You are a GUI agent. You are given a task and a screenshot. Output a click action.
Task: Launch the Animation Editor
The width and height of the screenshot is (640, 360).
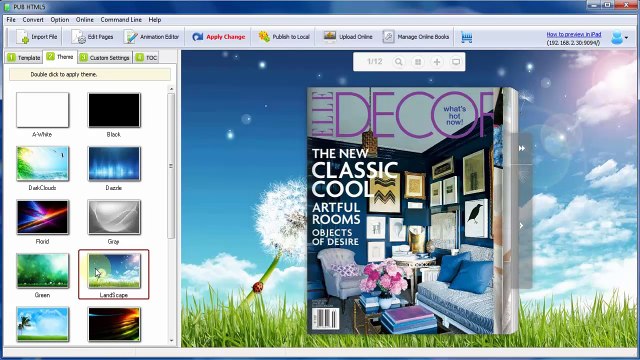pyautogui.click(x=152, y=37)
